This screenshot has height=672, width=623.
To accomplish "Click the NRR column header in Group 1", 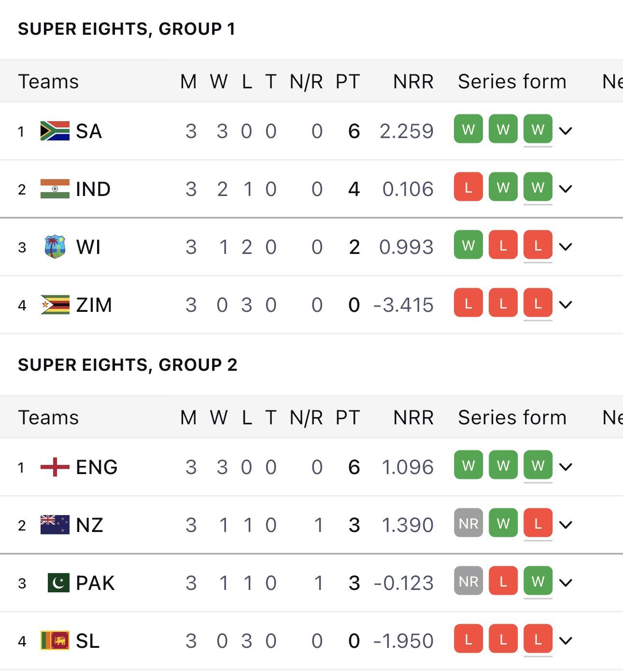I will point(413,82).
